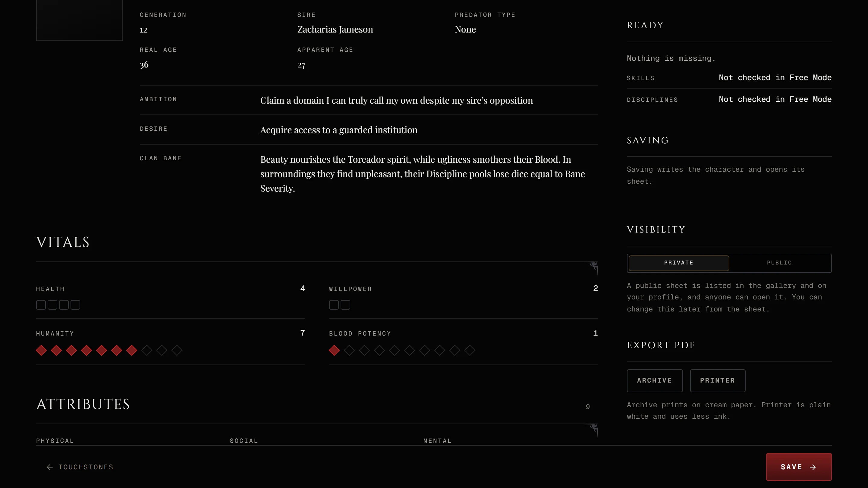Click the Disciplines 'Not checked in Free Mode' value

click(x=775, y=99)
